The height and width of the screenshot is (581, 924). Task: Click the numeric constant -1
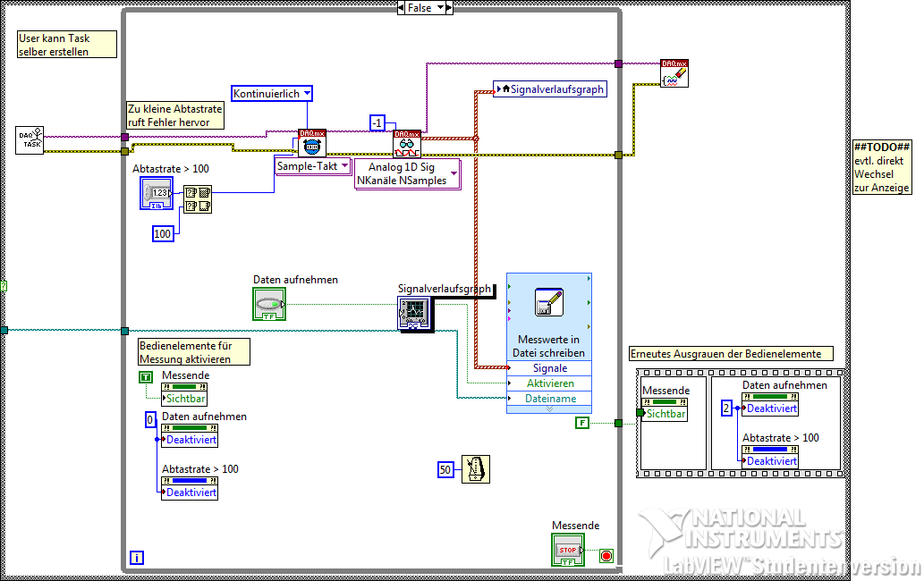point(377,122)
